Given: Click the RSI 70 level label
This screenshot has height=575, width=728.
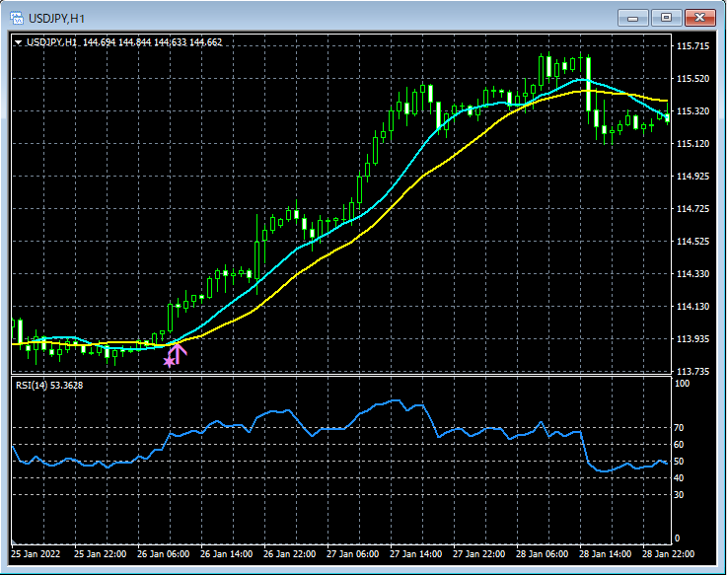Looking at the screenshot, I should point(679,427).
